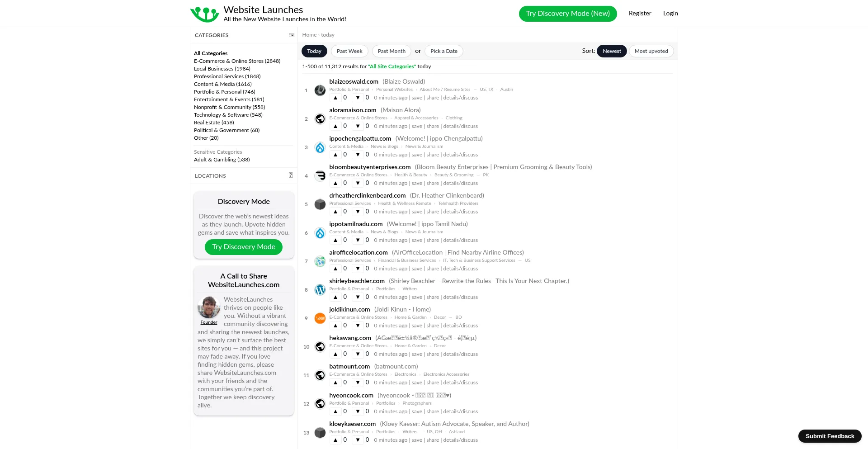The height and width of the screenshot is (449, 868).
Task: Switch sorting to Most upvoted
Action: click(651, 51)
